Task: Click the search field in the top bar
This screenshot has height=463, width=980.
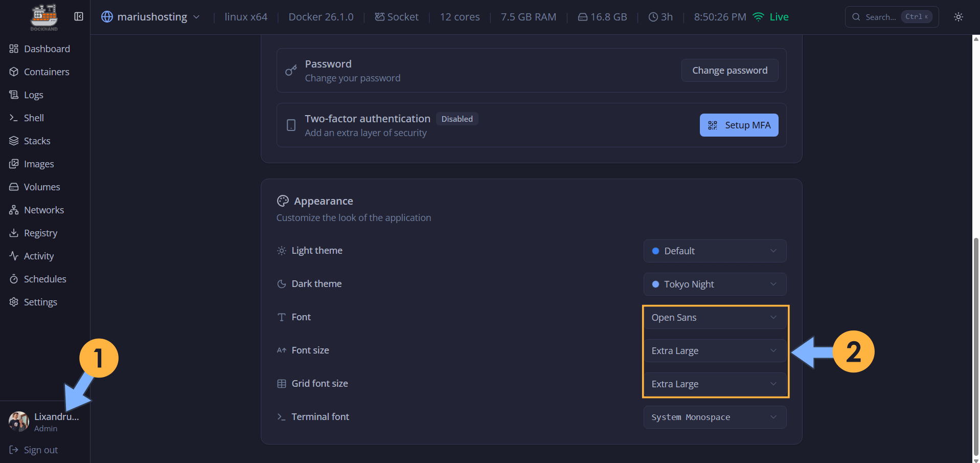Action: (x=891, y=16)
